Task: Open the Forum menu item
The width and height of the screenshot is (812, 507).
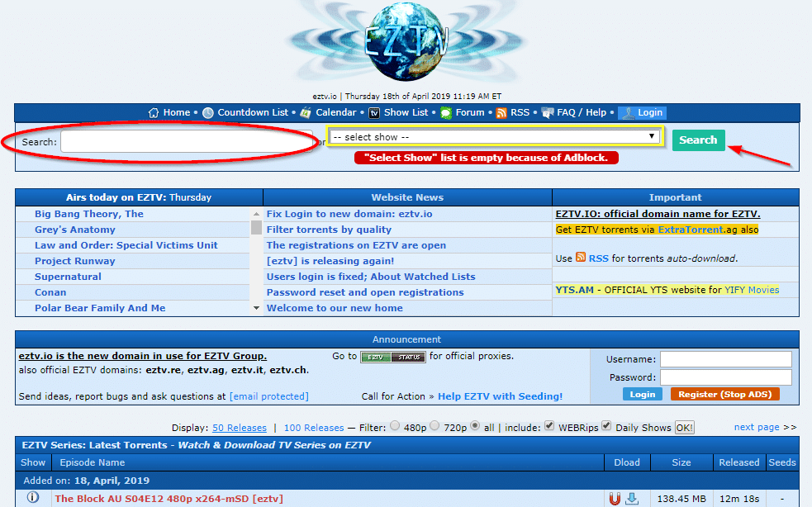Action: tap(470, 112)
